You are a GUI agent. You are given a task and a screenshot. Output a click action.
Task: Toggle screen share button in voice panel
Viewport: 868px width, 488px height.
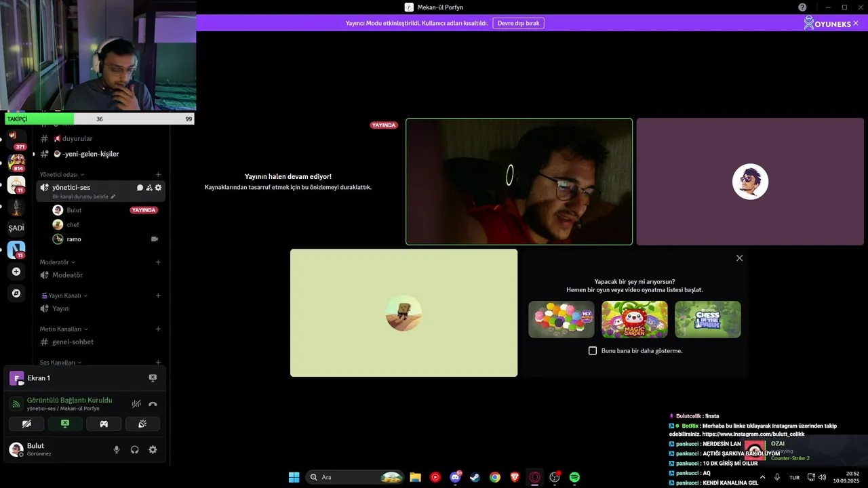[65, 424]
